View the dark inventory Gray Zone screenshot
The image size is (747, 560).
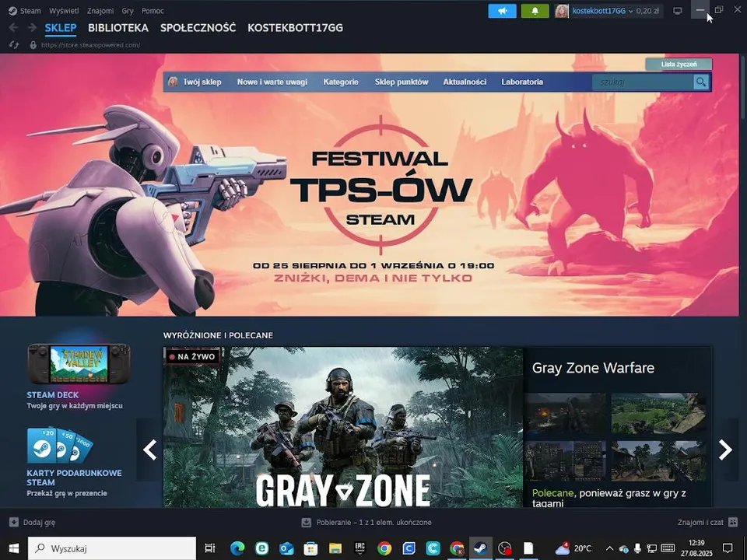click(566, 461)
